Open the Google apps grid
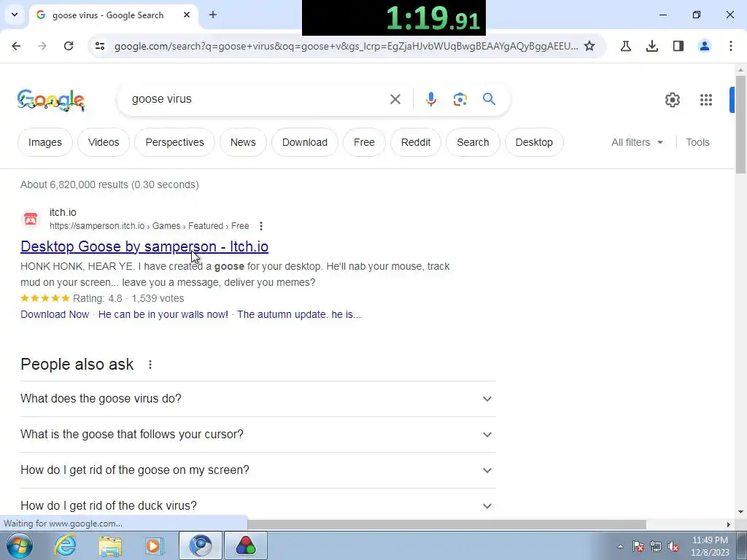747x560 pixels. [x=706, y=99]
